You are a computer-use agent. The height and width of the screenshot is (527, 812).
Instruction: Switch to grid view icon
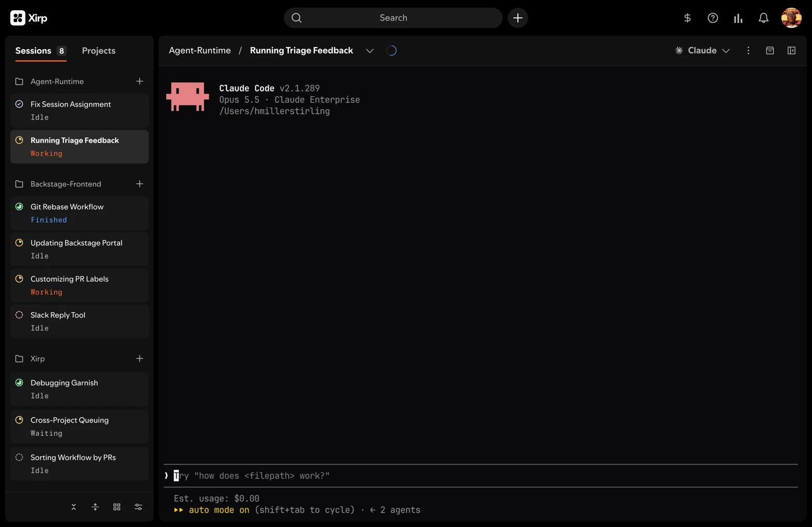click(x=117, y=507)
